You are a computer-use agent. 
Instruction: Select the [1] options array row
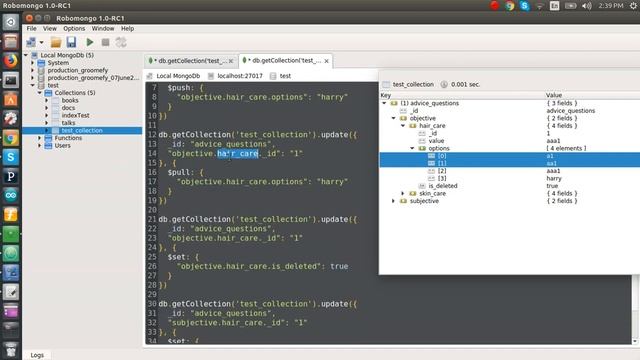(x=509, y=163)
